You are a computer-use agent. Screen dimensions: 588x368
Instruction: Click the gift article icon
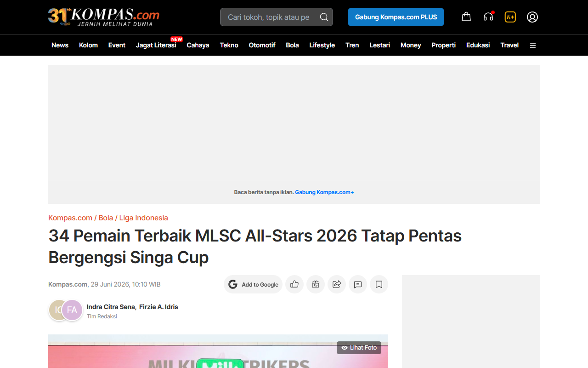[316, 284]
